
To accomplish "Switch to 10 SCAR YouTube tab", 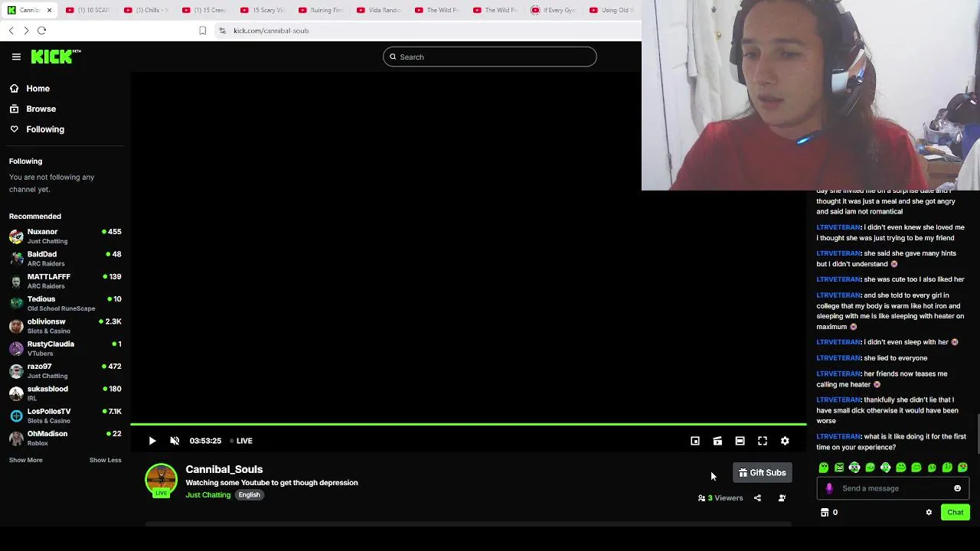I will pos(88,10).
